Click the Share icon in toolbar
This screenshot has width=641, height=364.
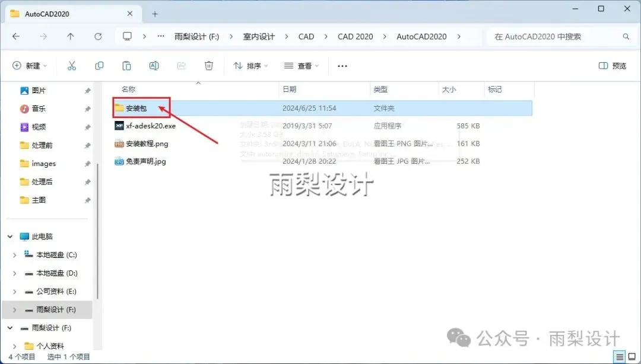[182, 66]
